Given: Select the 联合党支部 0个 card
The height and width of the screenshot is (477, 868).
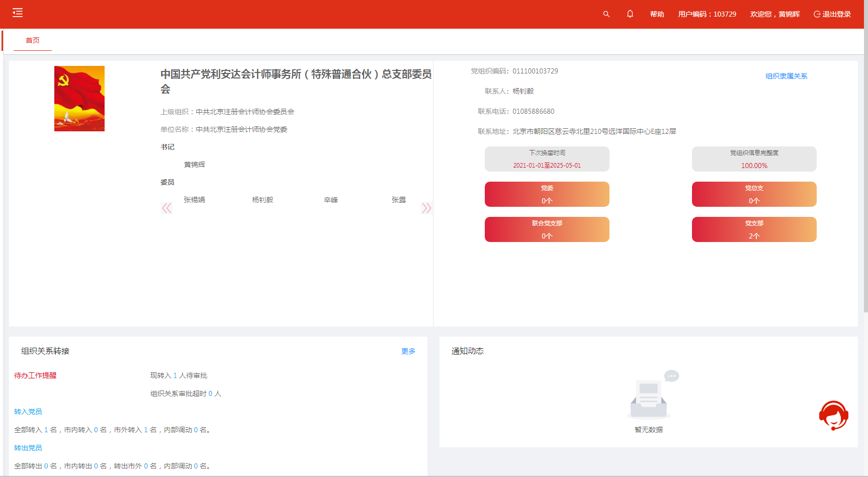Looking at the screenshot, I should click(547, 229).
